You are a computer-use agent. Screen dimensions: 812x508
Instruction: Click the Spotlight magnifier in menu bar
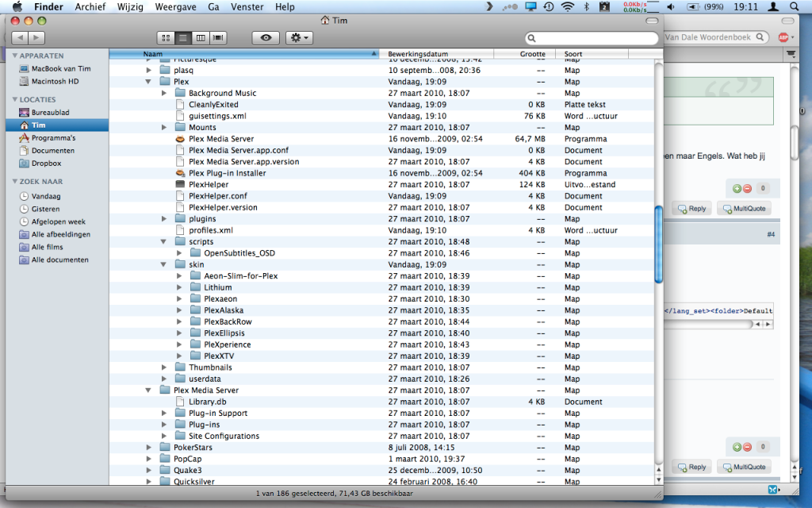[794, 6]
